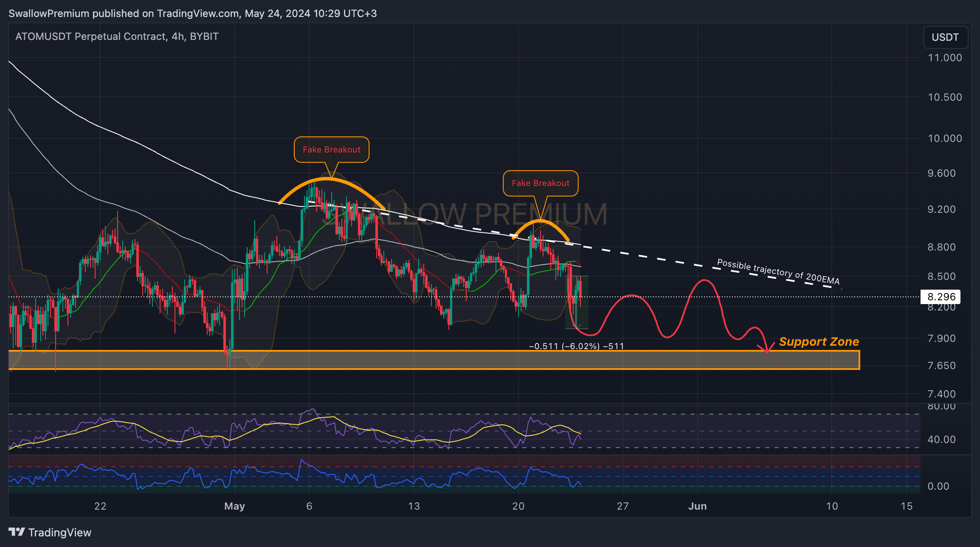Click the date label 15 on time axis
The image size is (980, 547).
coord(907,506)
